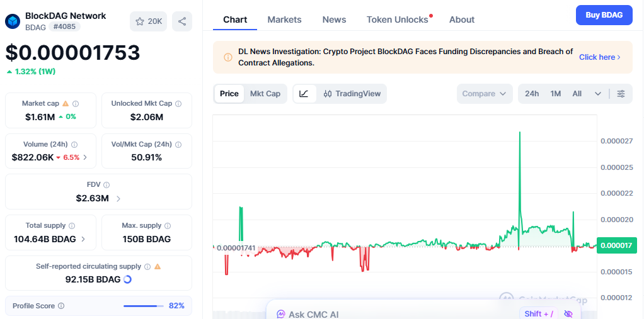The image size is (644, 319).
Task: Click the DL News Investigation headline text
Action: point(405,57)
